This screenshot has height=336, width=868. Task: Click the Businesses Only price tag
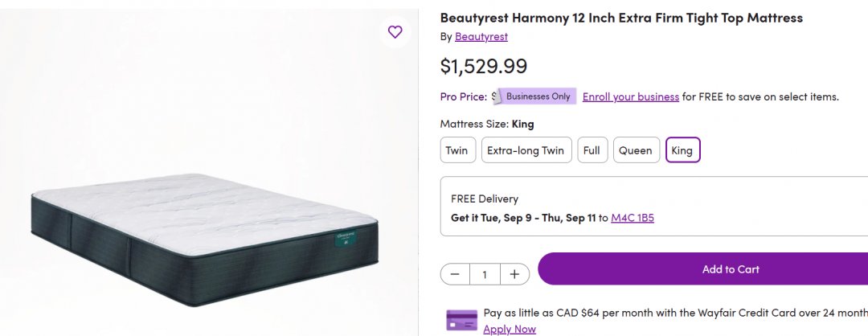tap(537, 96)
